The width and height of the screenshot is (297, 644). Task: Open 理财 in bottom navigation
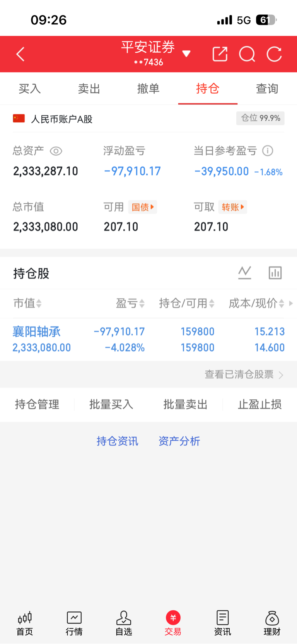coord(272,623)
